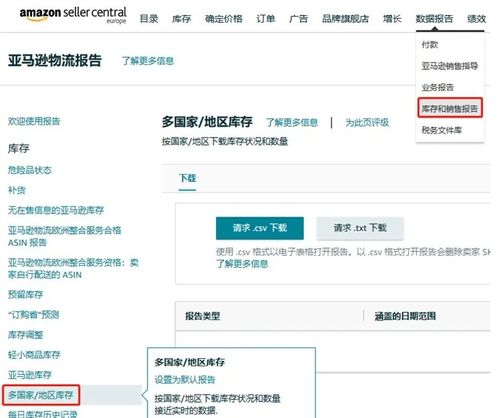Open the 库存调整 report
Image resolution: width=499 pixels, height=418 pixels.
point(25,335)
